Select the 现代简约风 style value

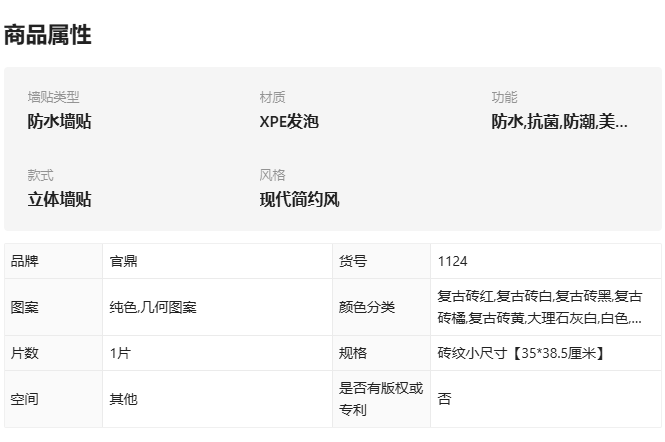coord(299,199)
